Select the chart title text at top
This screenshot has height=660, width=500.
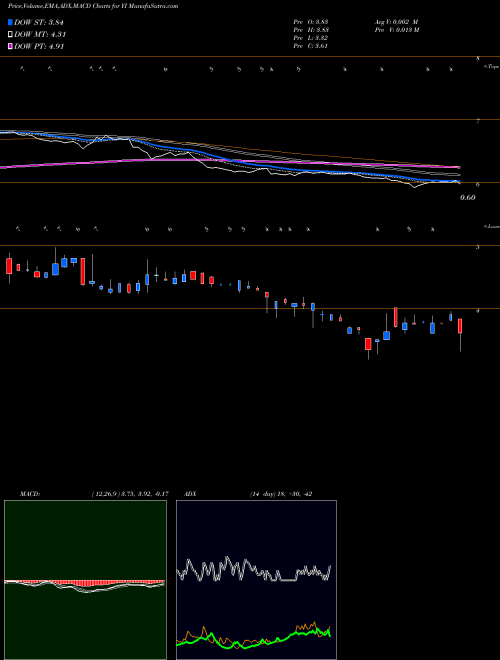[93, 6]
